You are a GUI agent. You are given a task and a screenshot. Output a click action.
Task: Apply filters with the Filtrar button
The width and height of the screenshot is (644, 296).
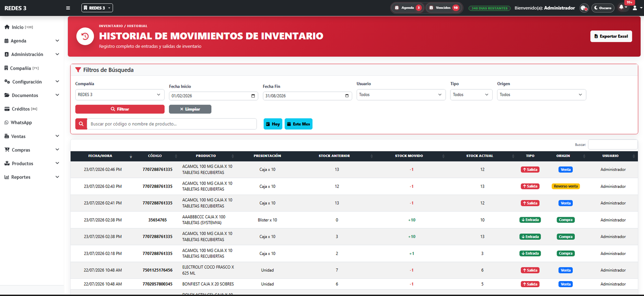click(x=120, y=109)
